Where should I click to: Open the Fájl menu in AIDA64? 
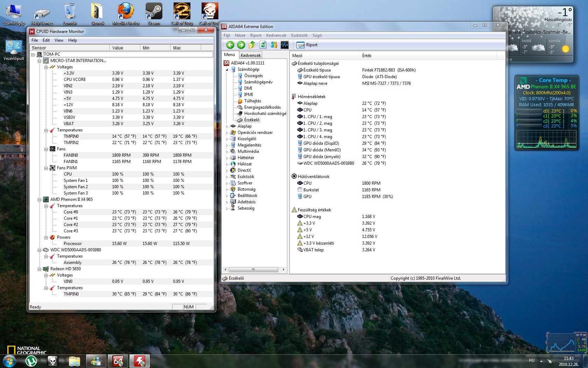point(227,35)
